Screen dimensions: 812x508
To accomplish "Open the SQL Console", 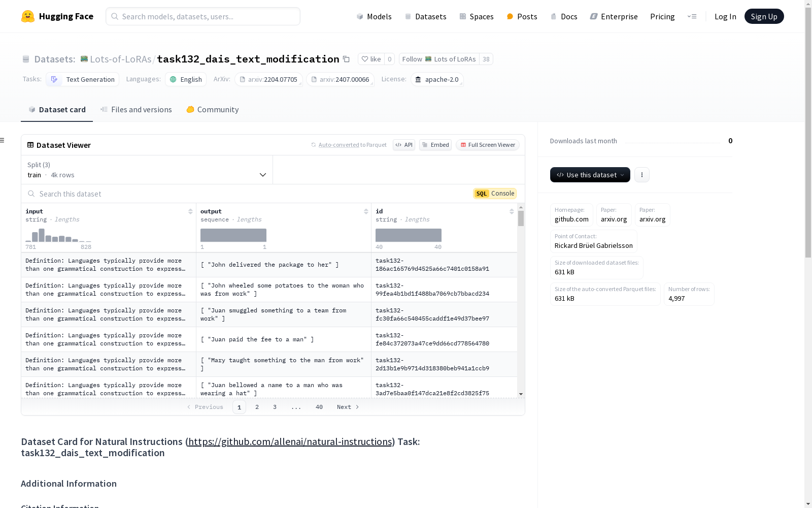I will [x=495, y=194].
